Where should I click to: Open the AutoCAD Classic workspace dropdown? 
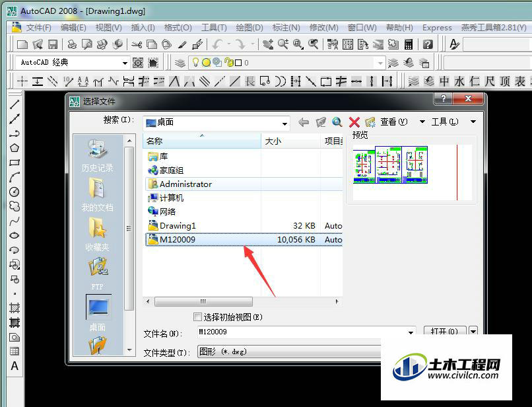click(x=125, y=63)
